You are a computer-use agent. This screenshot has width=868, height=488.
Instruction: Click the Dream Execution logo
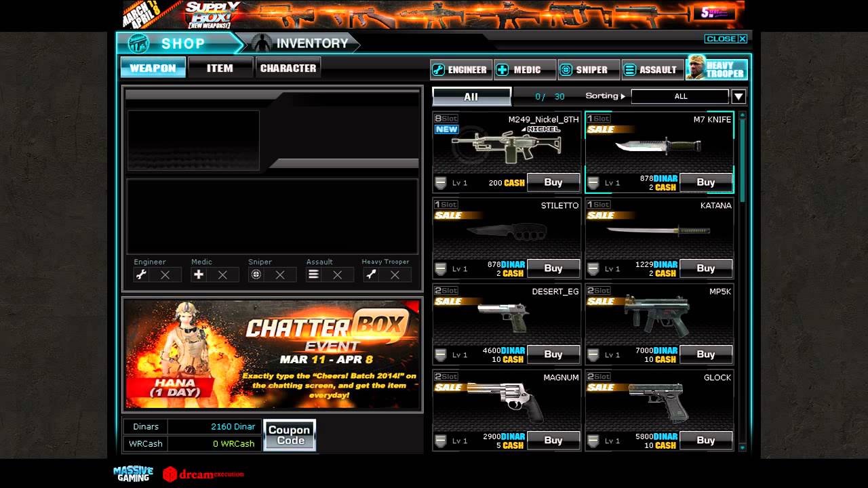click(x=203, y=474)
